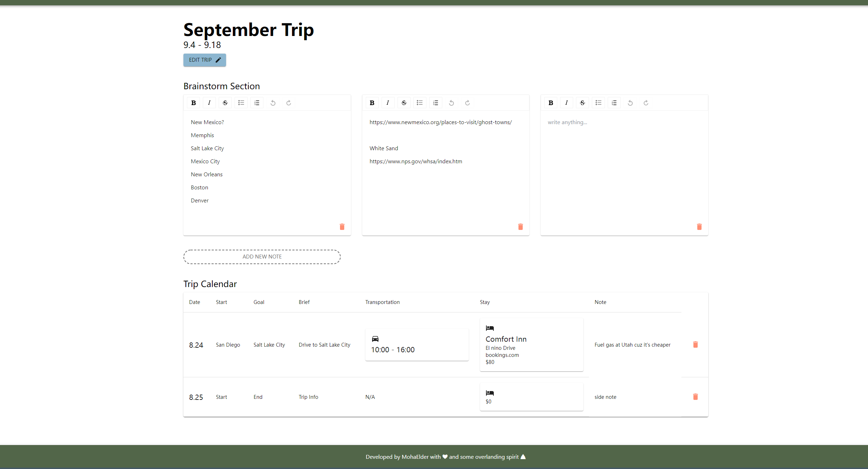This screenshot has height=469, width=868.
Task: Delete the 8.24 calendar row
Action: click(x=695, y=345)
